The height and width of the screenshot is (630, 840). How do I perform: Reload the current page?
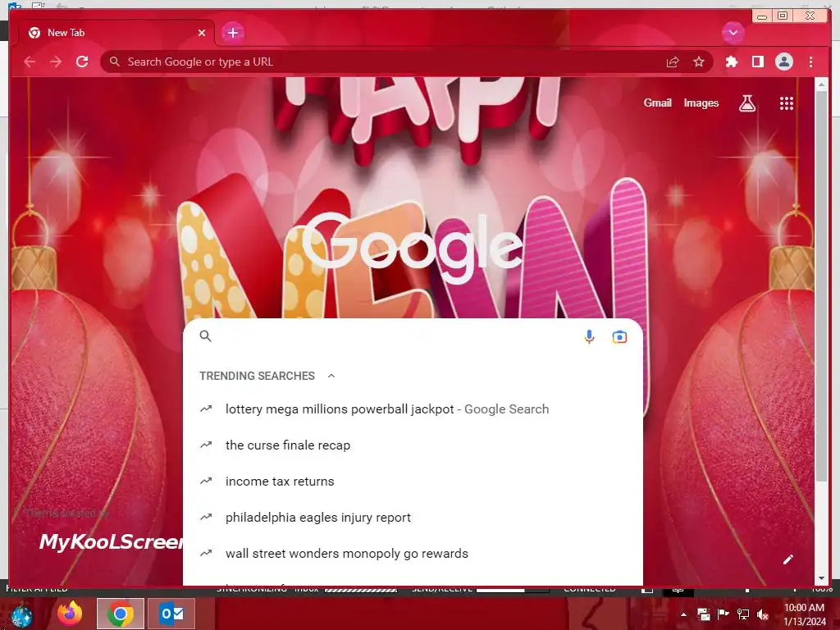coord(82,62)
